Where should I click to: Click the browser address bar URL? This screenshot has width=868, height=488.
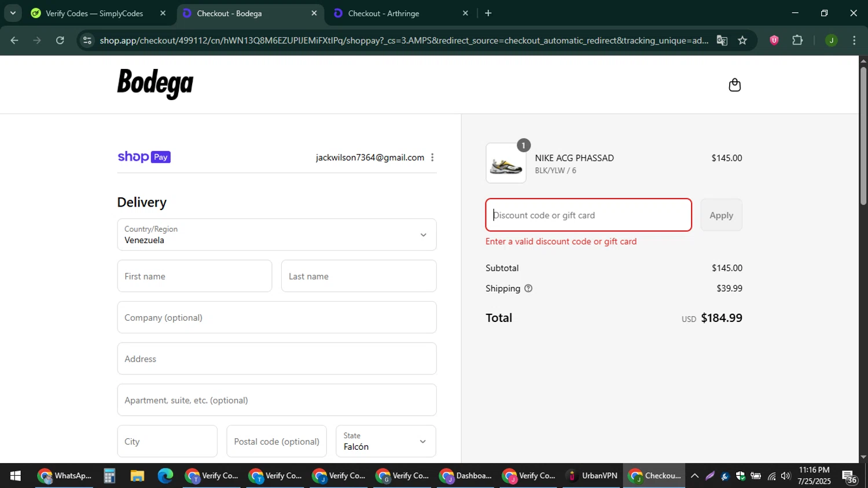coord(403,40)
